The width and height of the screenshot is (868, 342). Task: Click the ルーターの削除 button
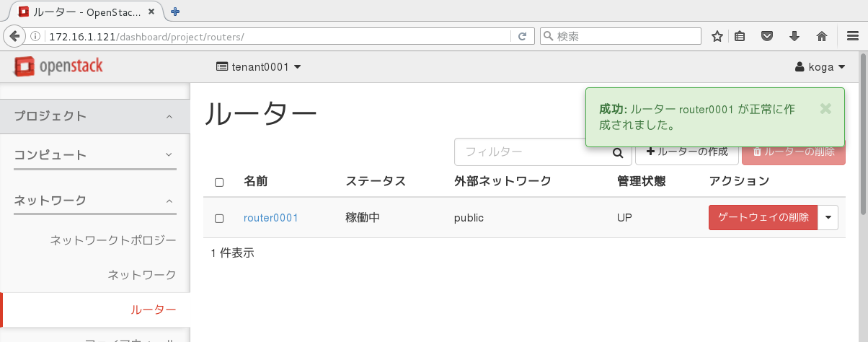click(x=793, y=152)
